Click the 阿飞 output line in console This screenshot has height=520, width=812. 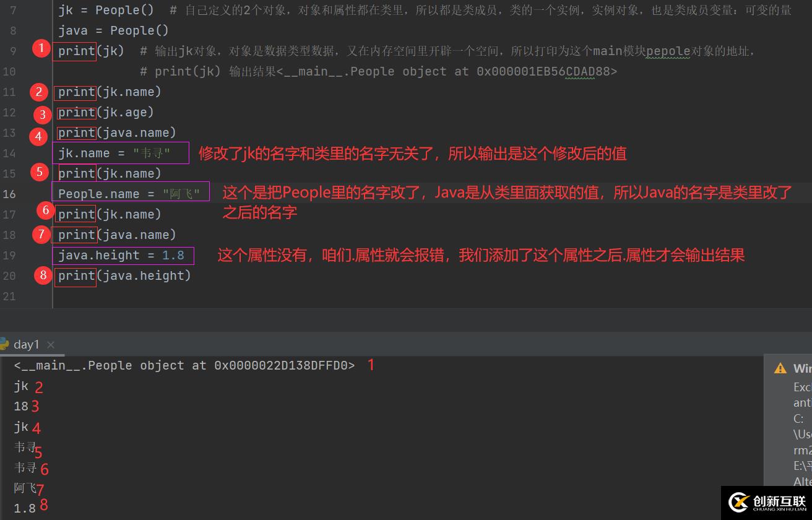pyautogui.click(x=24, y=488)
